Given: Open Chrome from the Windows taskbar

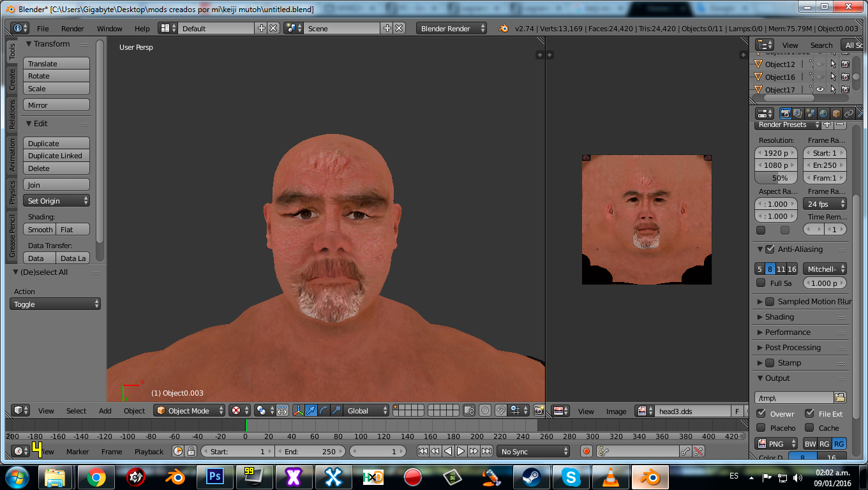Looking at the screenshot, I should tap(96, 477).
